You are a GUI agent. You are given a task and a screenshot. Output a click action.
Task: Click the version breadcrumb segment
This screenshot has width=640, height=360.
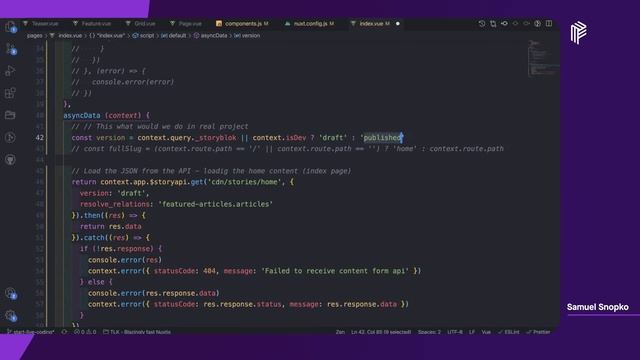click(x=247, y=36)
